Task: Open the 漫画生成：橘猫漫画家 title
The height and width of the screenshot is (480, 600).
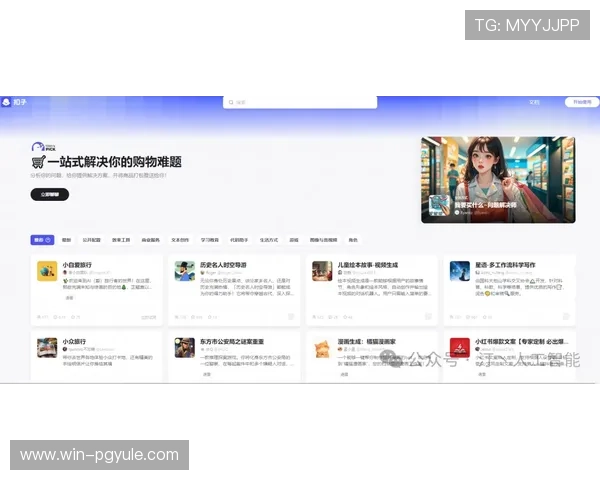Action: pyautogui.click(x=367, y=341)
